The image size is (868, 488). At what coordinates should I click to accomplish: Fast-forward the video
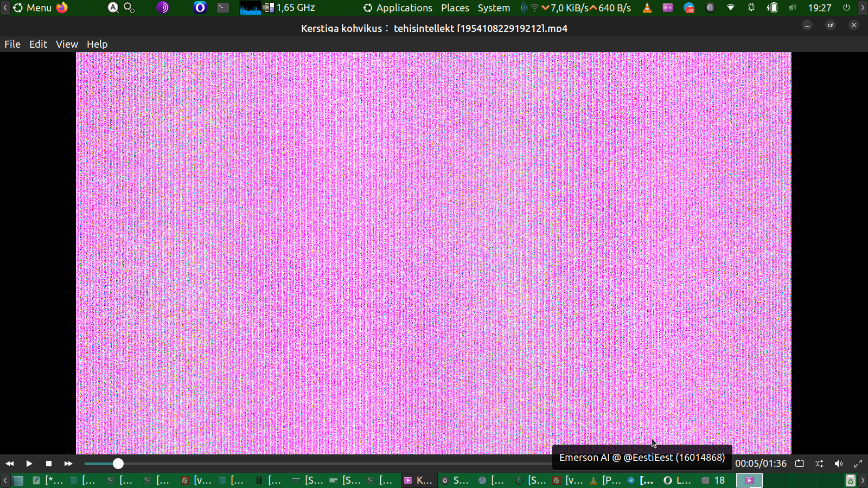(68, 464)
